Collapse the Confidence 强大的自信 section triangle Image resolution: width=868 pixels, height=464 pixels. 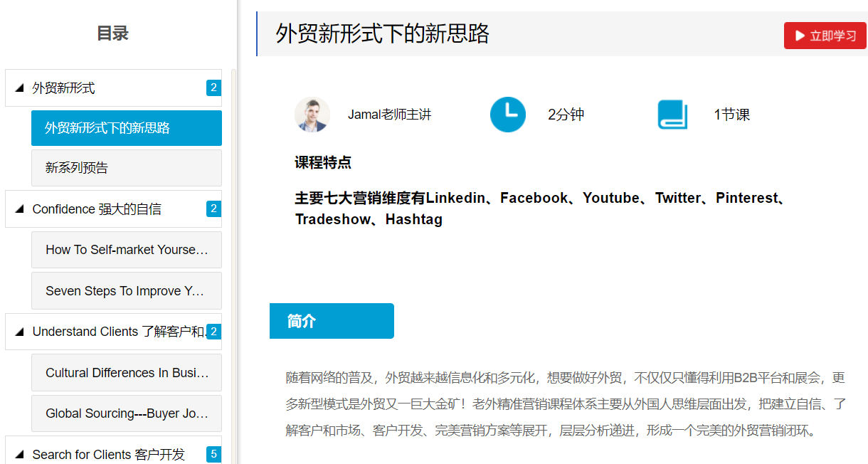19,209
